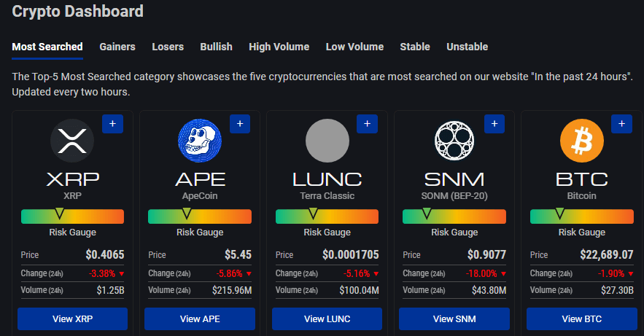This screenshot has width=644, height=336.
Task: Click red down arrow beside BTC change
Action: pos(631,273)
